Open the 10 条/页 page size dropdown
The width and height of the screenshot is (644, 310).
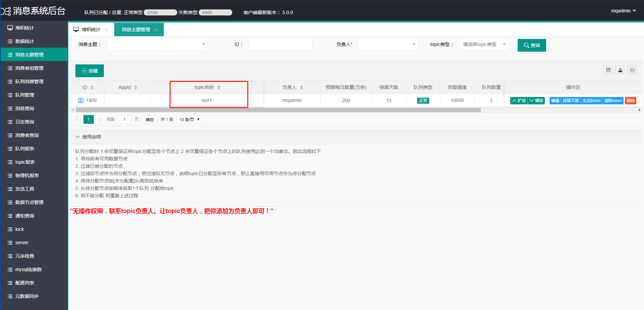pos(189,119)
